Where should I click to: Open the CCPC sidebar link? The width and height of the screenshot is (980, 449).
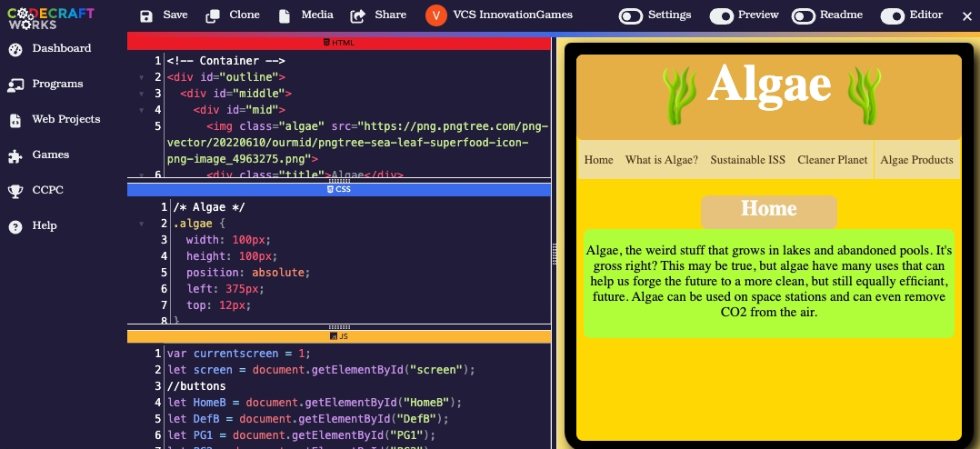point(47,191)
